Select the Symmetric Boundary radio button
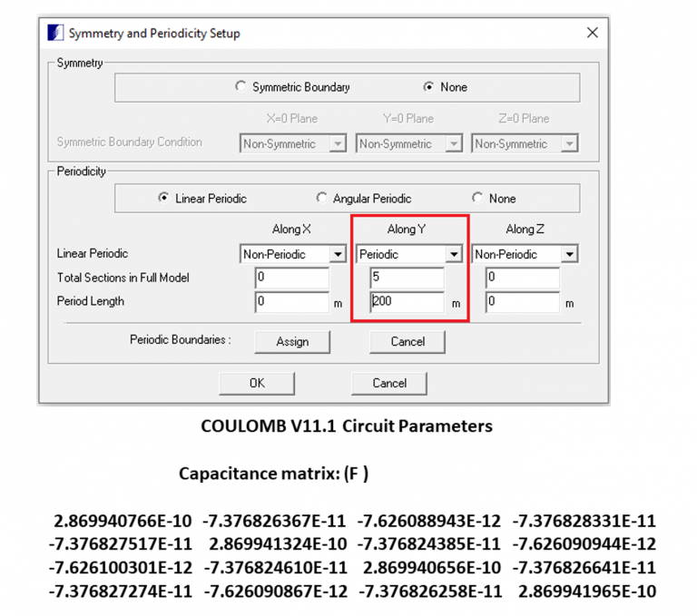This screenshot has width=697, height=616. 241,87
